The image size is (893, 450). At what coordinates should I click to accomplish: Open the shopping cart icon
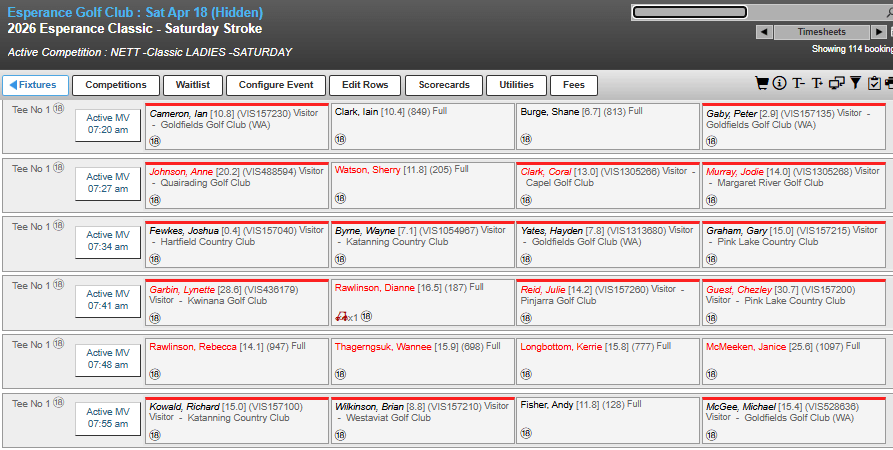click(x=762, y=84)
